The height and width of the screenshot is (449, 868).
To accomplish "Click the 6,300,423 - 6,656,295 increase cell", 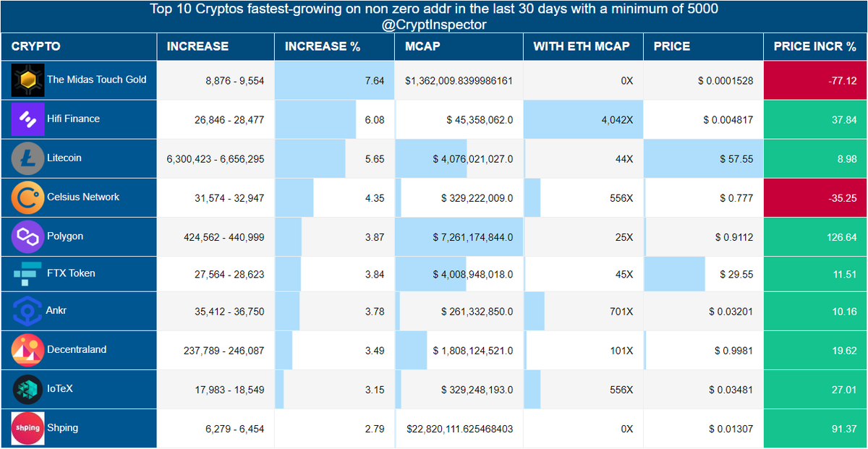I will point(216,158).
